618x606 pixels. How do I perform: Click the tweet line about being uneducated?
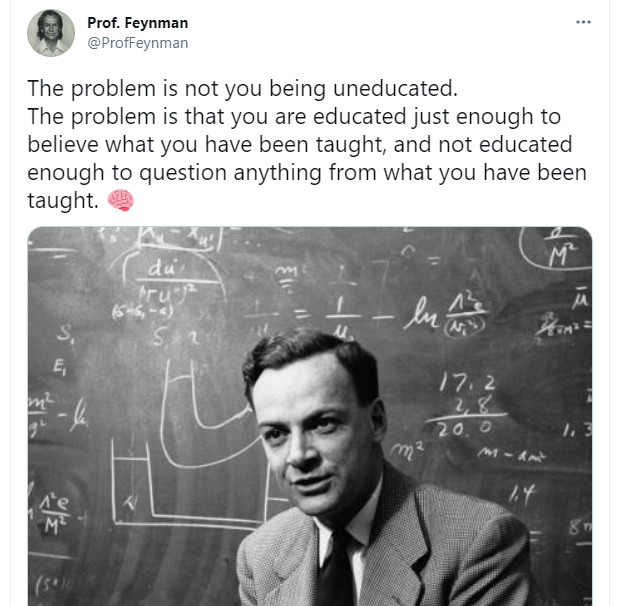[242, 88]
